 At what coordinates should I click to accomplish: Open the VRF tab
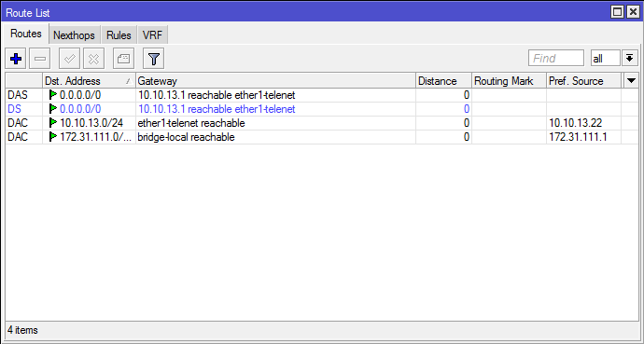(152, 34)
